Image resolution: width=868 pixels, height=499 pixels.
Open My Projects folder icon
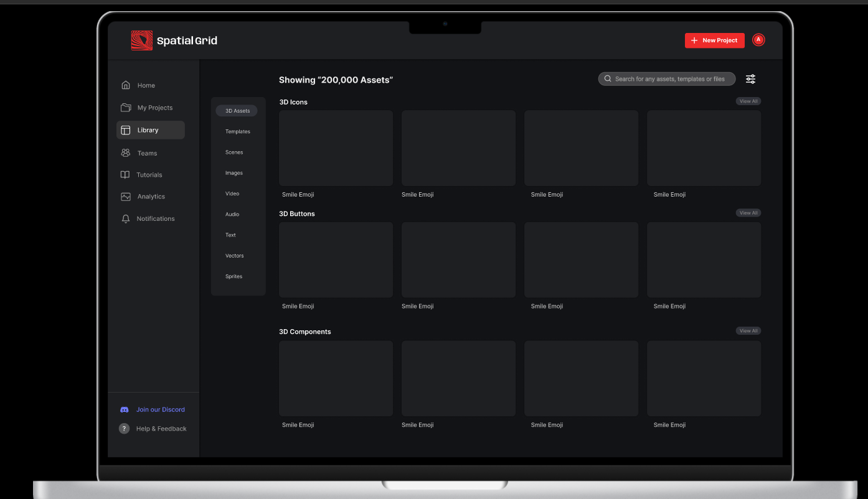click(126, 108)
